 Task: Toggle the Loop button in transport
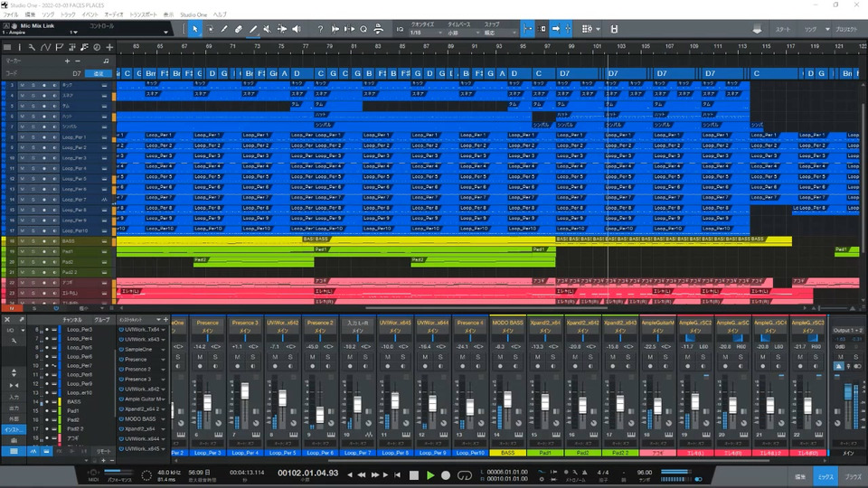click(x=465, y=474)
